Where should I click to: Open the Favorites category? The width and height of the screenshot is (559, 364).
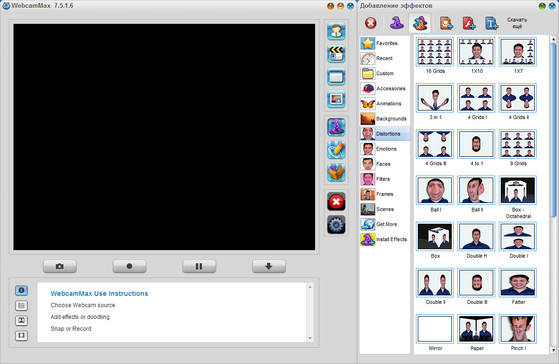(x=385, y=43)
